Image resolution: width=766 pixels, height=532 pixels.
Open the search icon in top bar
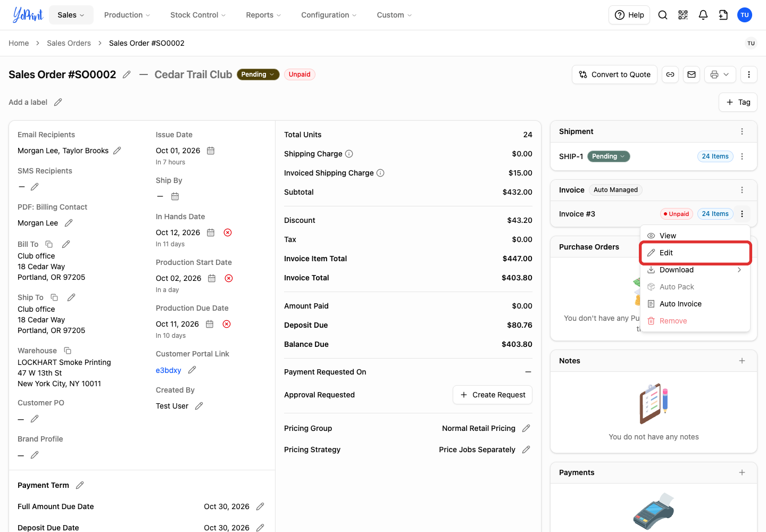pos(663,15)
